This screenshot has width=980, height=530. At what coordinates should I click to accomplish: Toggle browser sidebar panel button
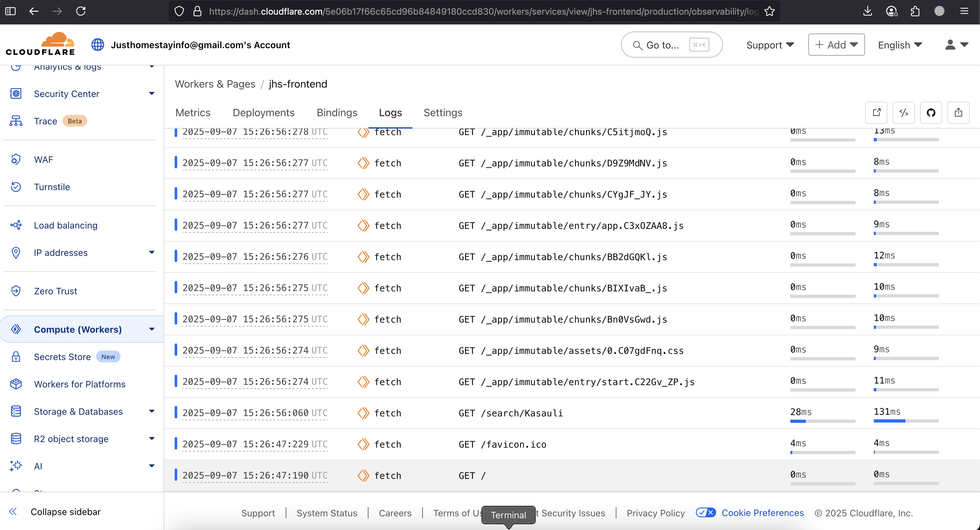(10, 11)
